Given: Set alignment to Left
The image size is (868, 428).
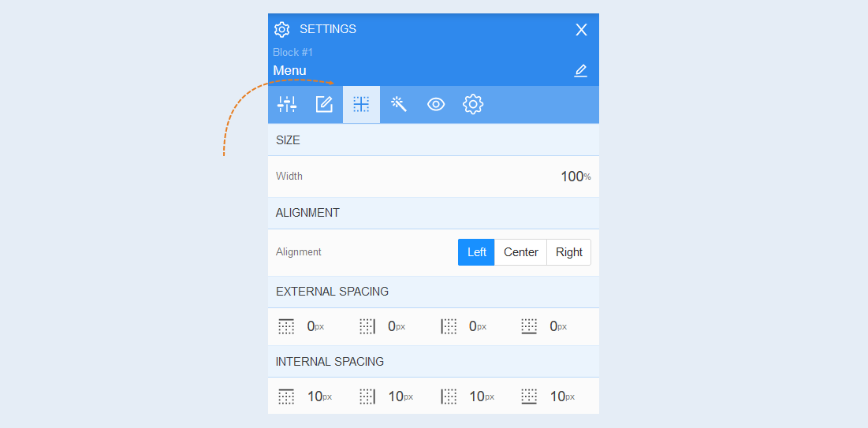Looking at the screenshot, I should coord(476,252).
